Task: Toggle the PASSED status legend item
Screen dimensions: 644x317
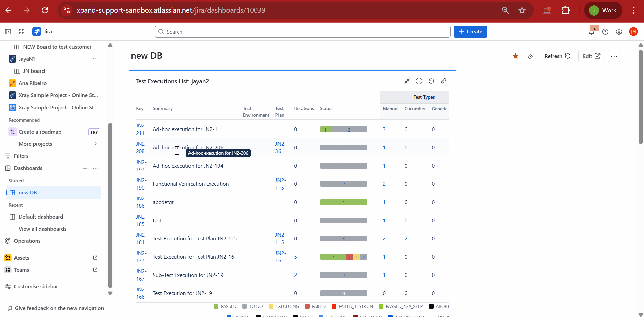Action: [225, 306]
